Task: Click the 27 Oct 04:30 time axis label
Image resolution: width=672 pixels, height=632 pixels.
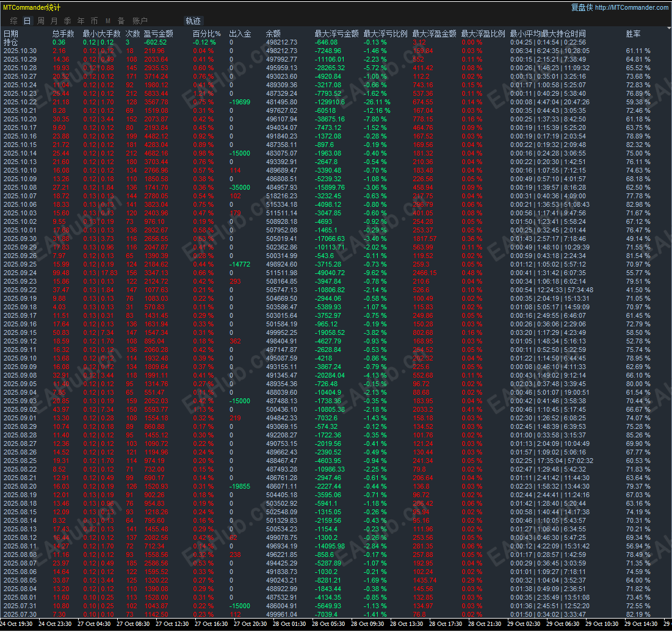Action: [x=94, y=624]
